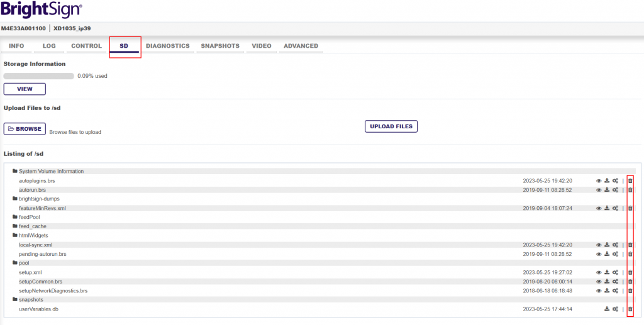Screen dimensions: 644x325
Task: Download the setup.xml file
Action: (607, 272)
